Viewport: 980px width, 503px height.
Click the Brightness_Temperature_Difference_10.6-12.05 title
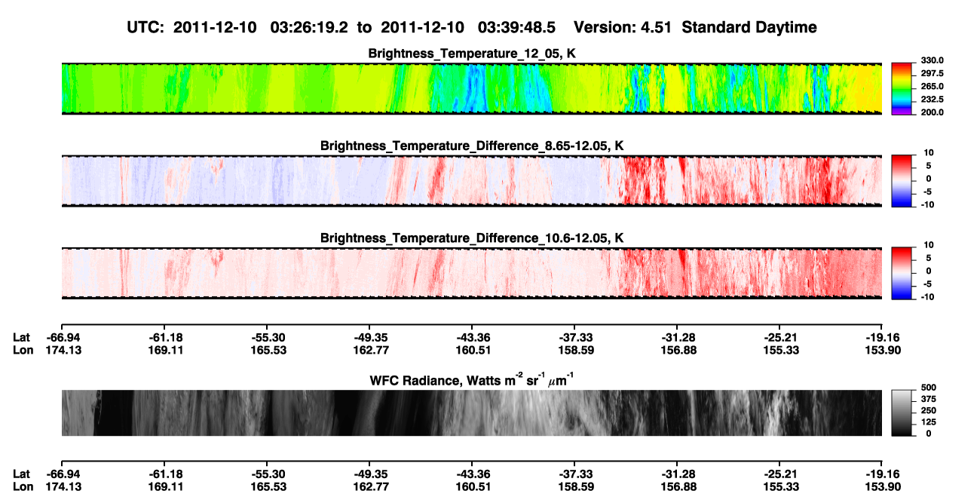click(472, 238)
